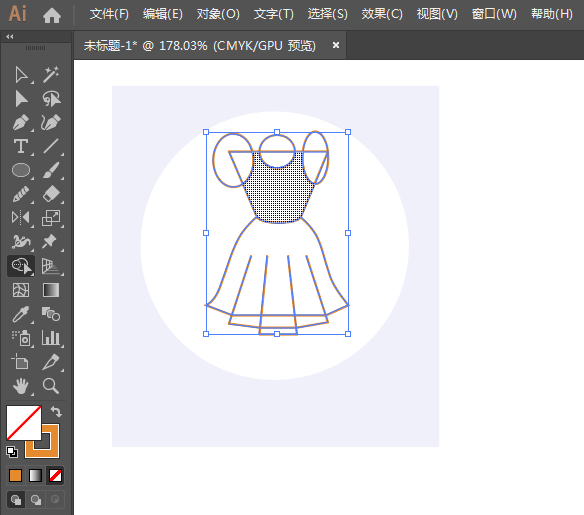Select the Ellipse tool
Viewport: 584px width, 515px height.
21,170
